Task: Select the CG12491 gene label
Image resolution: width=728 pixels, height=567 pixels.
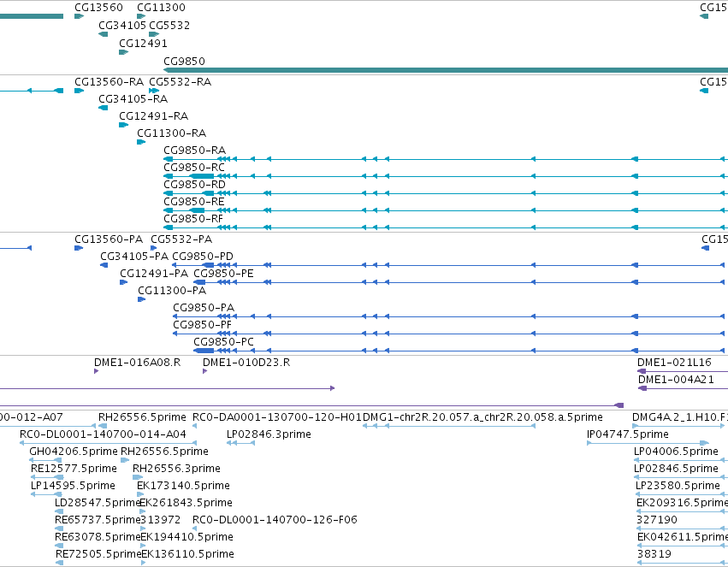Action: coord(143,44)
